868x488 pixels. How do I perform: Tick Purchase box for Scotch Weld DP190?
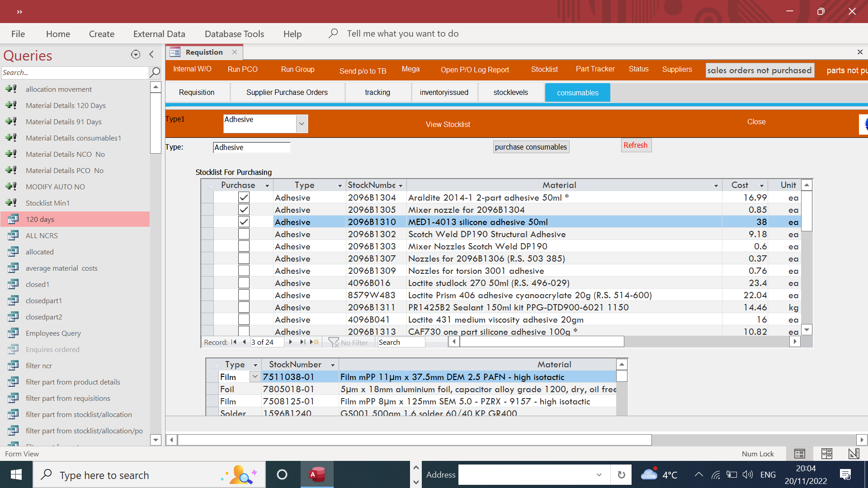pos(244,234)
